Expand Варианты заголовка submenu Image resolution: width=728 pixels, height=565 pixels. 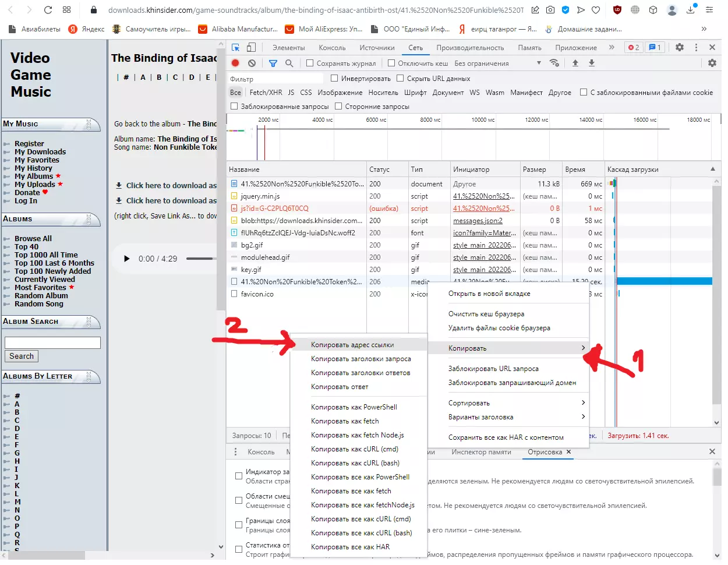click(508, 416)
